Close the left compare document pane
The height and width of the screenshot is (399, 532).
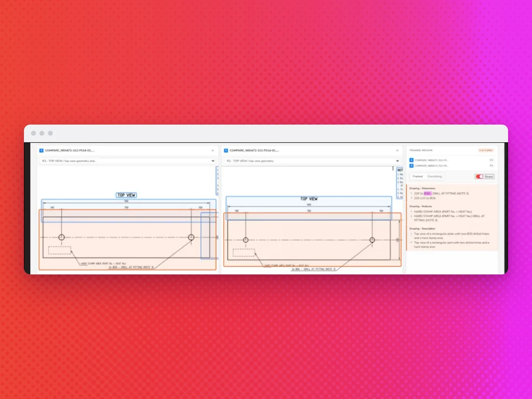(x=212, y=151)
